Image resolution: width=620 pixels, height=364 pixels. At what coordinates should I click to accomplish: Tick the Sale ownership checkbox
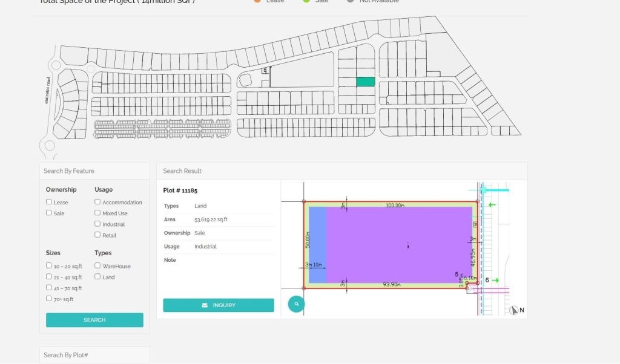(x=49, y=213)
